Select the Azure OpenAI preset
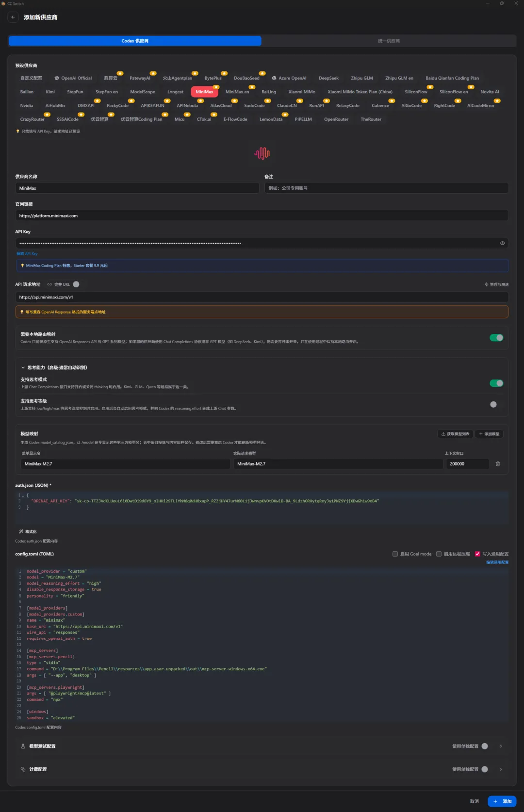 click(x=289, y=78)
